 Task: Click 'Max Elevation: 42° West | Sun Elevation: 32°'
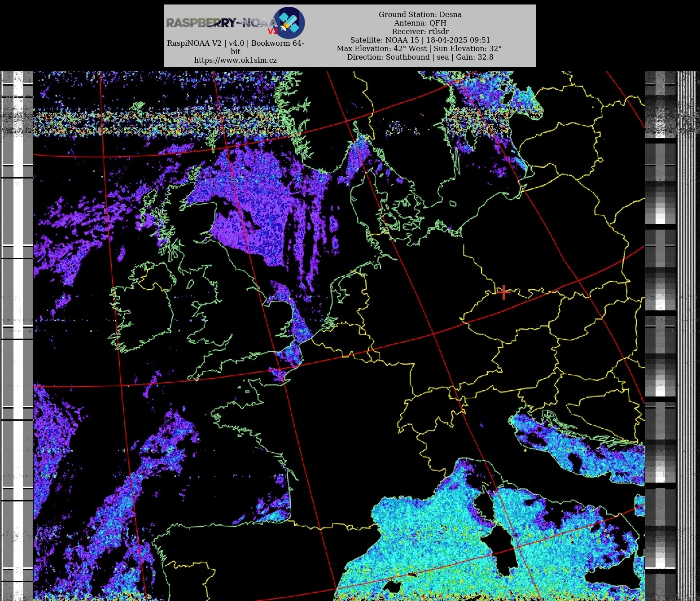419,48
